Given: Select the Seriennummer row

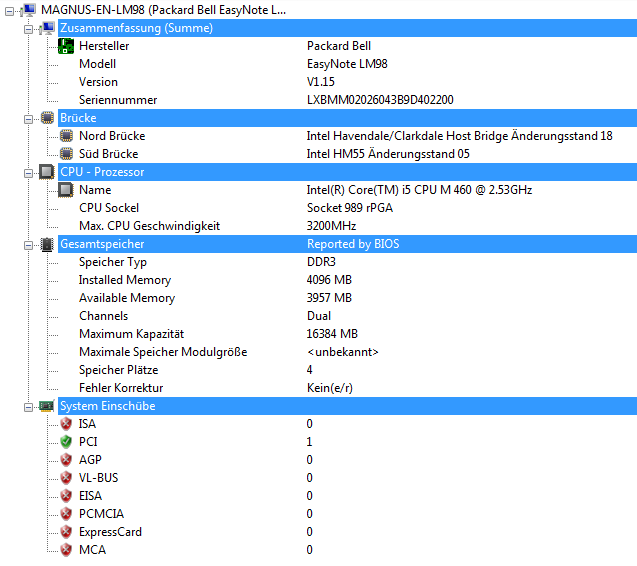Looking at the screenshot, I should pos(347,100).
